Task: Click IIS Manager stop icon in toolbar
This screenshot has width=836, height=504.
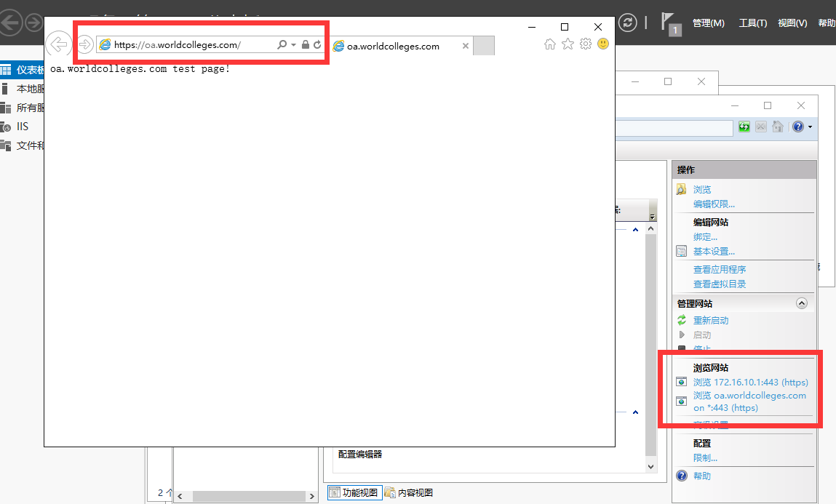Action: pyautogui.click(x=761, y=127)
